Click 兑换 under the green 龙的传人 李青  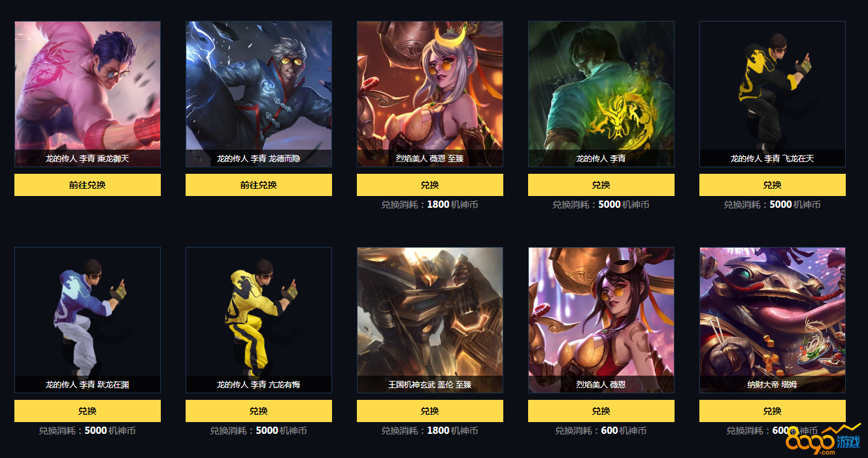click(x=601, y=185)
